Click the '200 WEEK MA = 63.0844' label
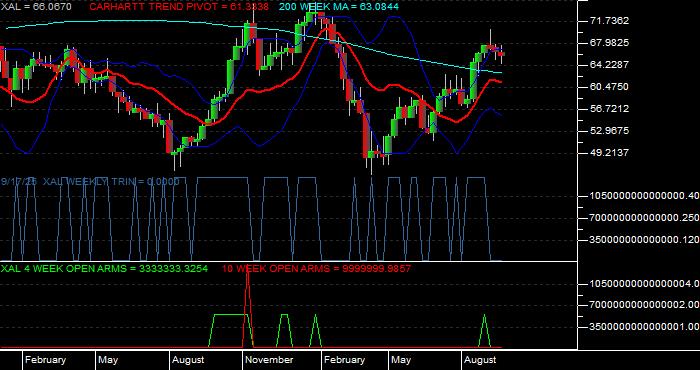700x370 pixels. pos(339,7)
